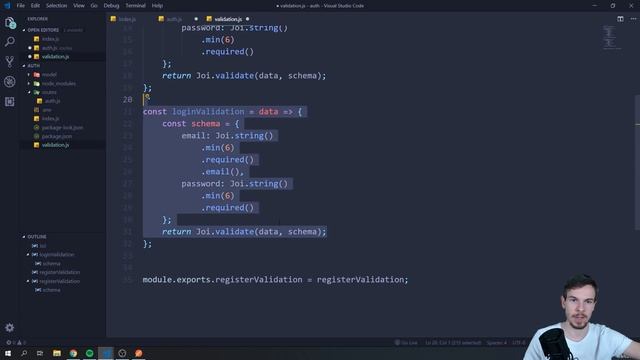Viewport: 640px width, 360px height.
Task: Select the validation.js editor tab
Action: coord(228,19)
